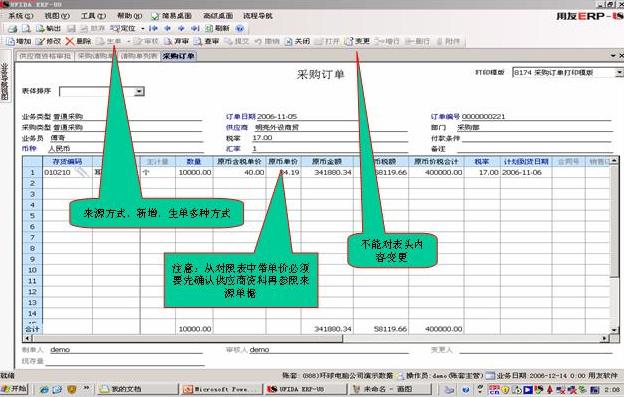
Task: Click the 流程导航 link
Action: 258,16
